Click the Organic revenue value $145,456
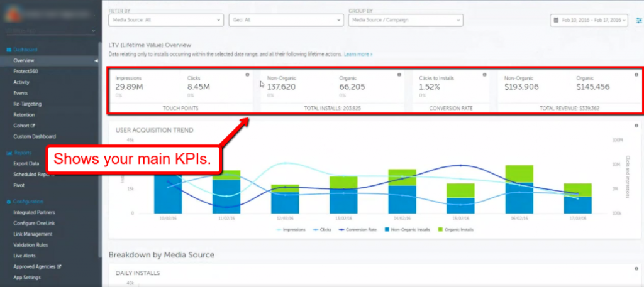644x287 pixels. (593, 87)
